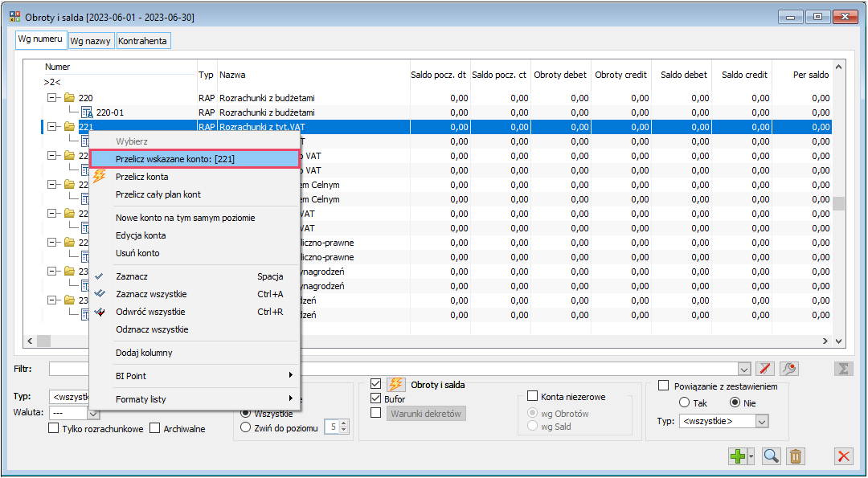The width and height of the screenshot is (868, 478).
Task: Choose Usuń konto from the context menu
Action: [x=194, y=253]
